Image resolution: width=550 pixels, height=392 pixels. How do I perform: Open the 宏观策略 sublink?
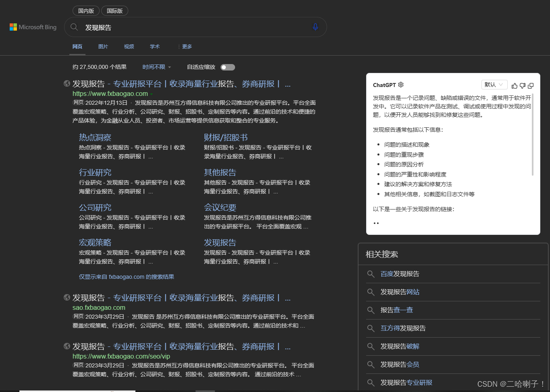pos(95,243)
